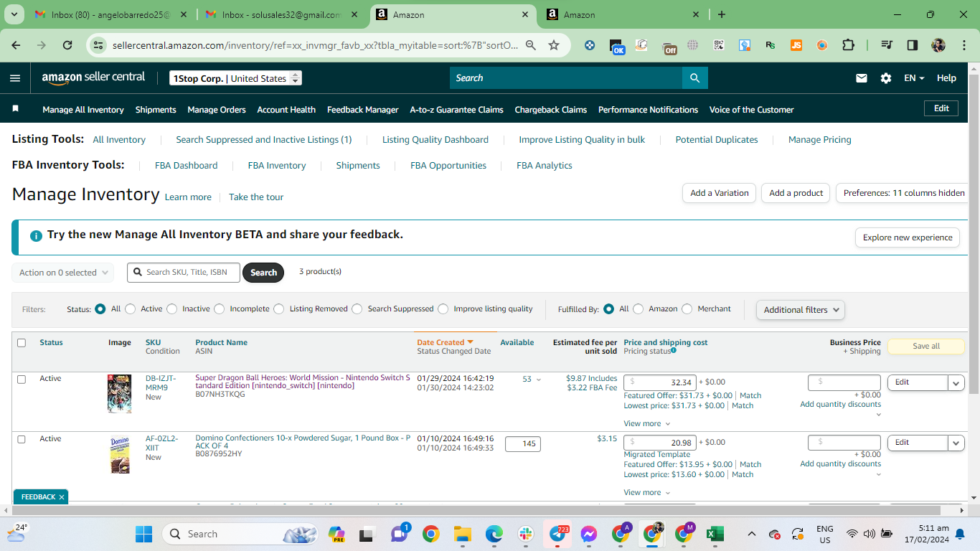The height and width of the screenshot is (551, 980).
Task: Select the Incomplete status radio button
Action: (220, 309)
